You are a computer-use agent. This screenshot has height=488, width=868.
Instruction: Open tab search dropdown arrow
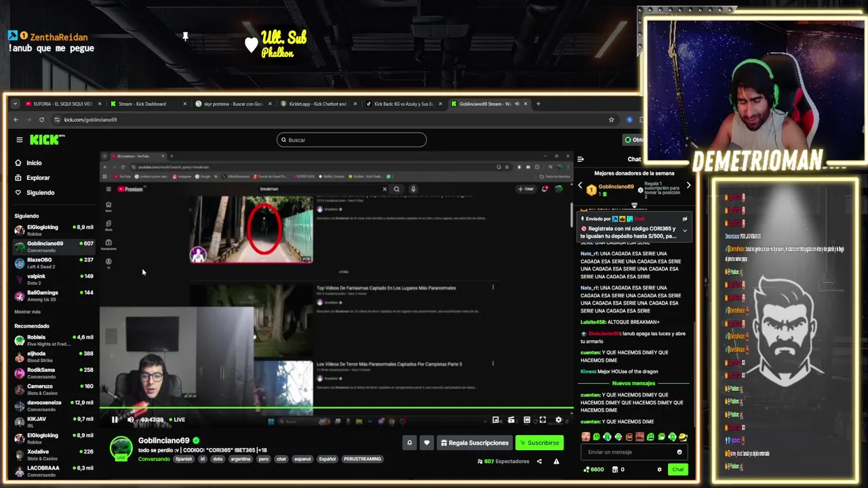point(15,104)
